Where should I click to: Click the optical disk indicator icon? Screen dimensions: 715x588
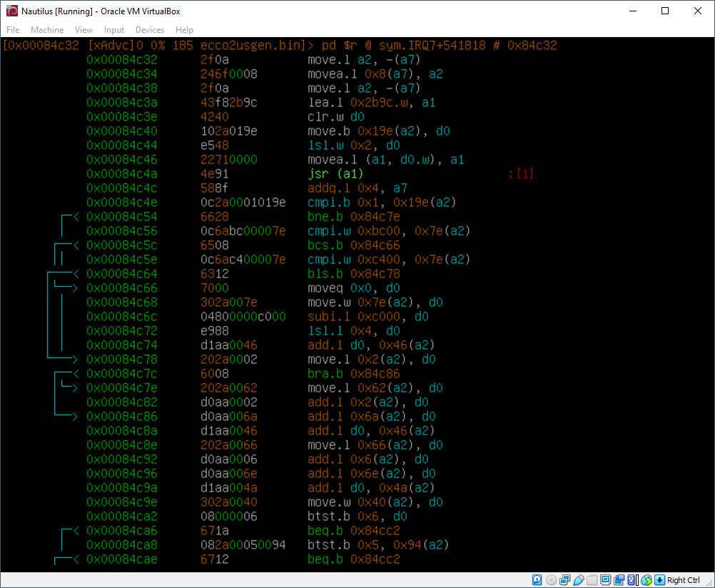click(x=551, y=580)
